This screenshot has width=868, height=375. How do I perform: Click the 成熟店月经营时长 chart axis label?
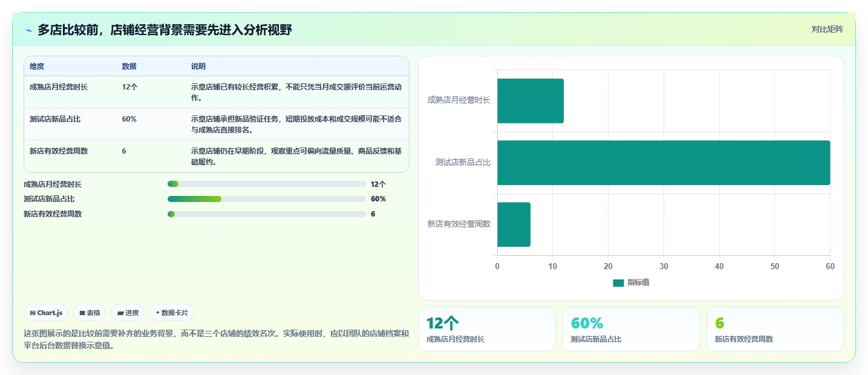pos(459,100)
